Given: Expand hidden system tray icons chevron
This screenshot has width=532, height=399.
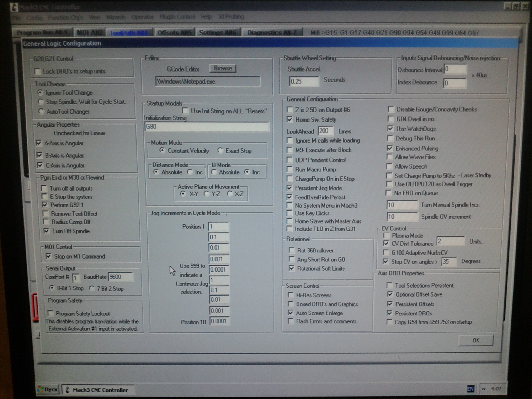Looking at the screenshot, I should [x=484, y=389].
